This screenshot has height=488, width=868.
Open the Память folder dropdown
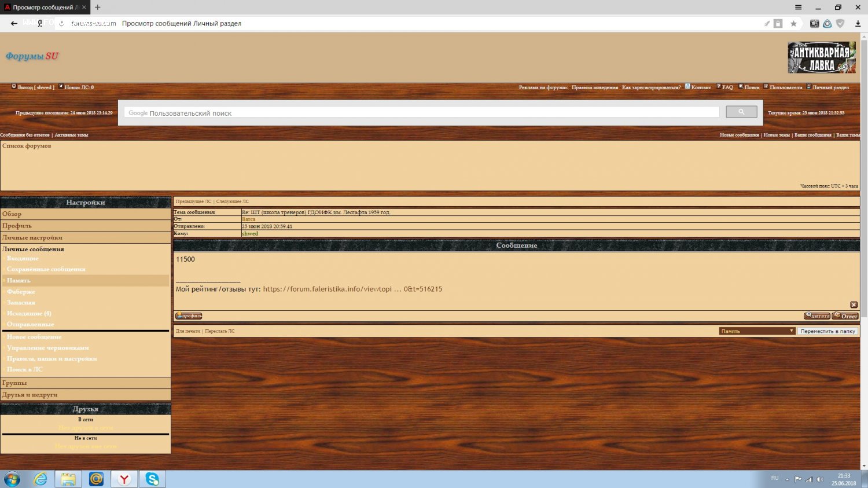pos(757,331)
